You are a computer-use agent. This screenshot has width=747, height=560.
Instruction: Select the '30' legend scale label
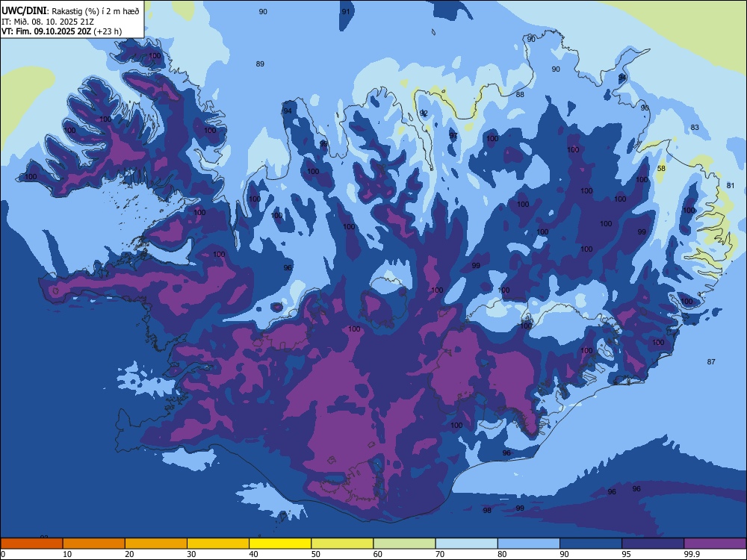click(x=191, y=554)
